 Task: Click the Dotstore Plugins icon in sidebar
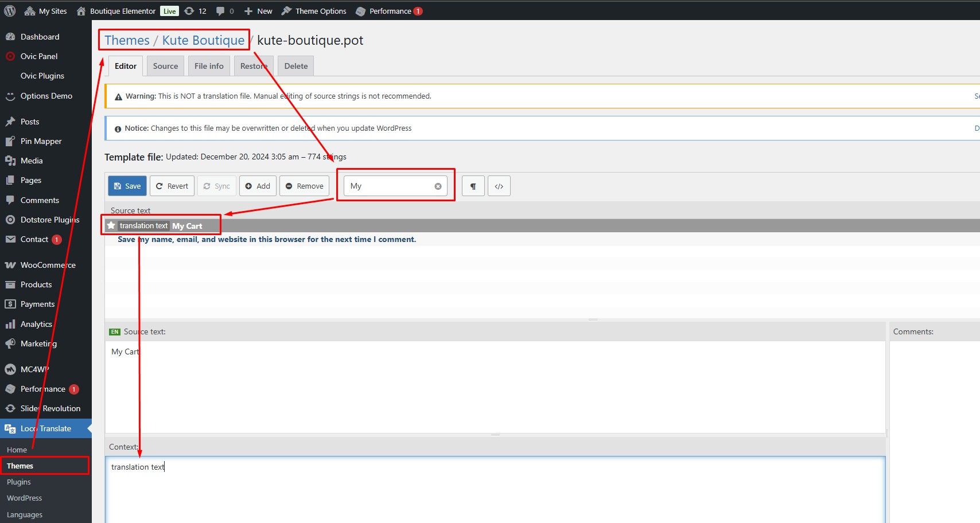10,220
